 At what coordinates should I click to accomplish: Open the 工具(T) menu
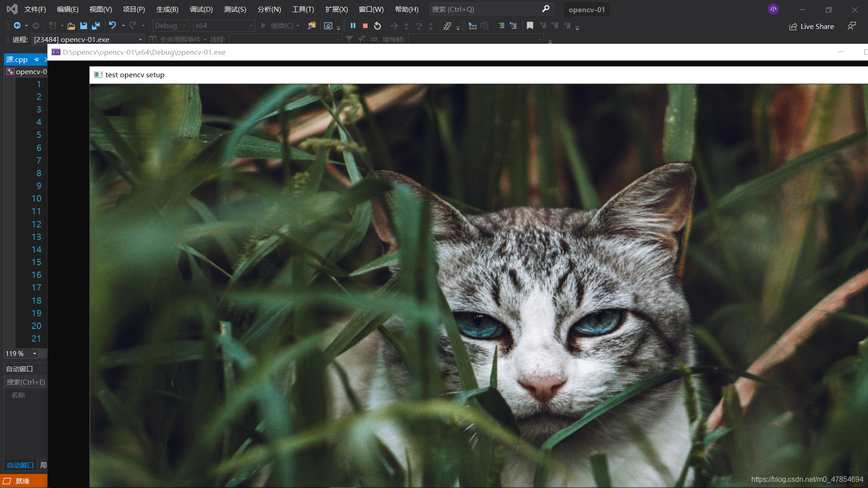tap(302, 9)
